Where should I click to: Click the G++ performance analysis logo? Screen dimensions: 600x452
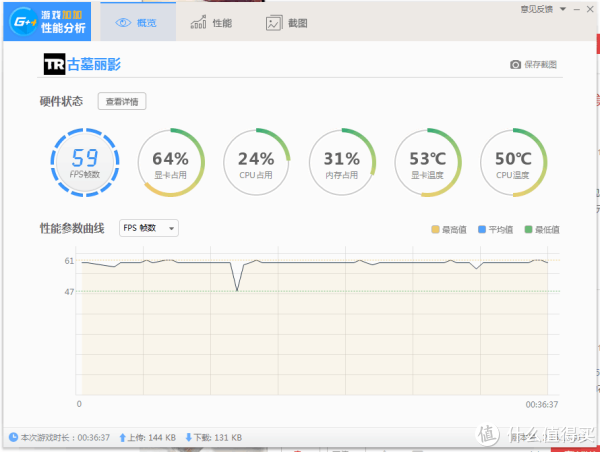point(47,21)
